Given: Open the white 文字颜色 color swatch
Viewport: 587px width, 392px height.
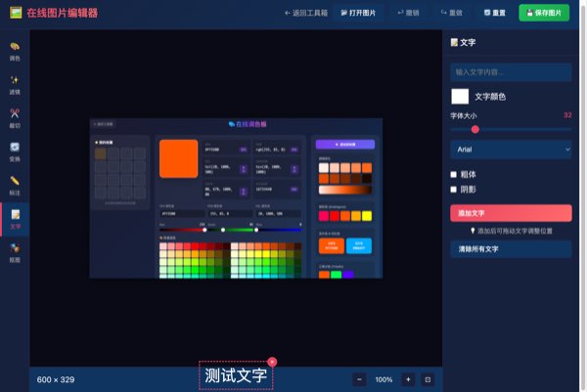Looking at the screenshot, I should (x=460, y=97).
